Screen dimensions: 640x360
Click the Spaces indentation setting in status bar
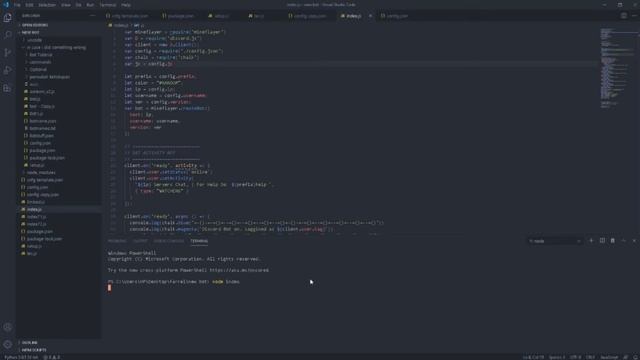pos(557,357)
